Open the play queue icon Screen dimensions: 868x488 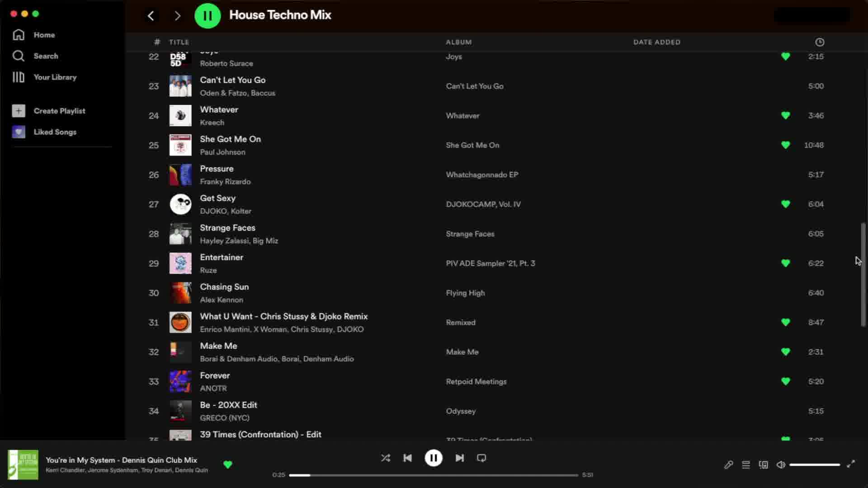[x=746, y=465]
